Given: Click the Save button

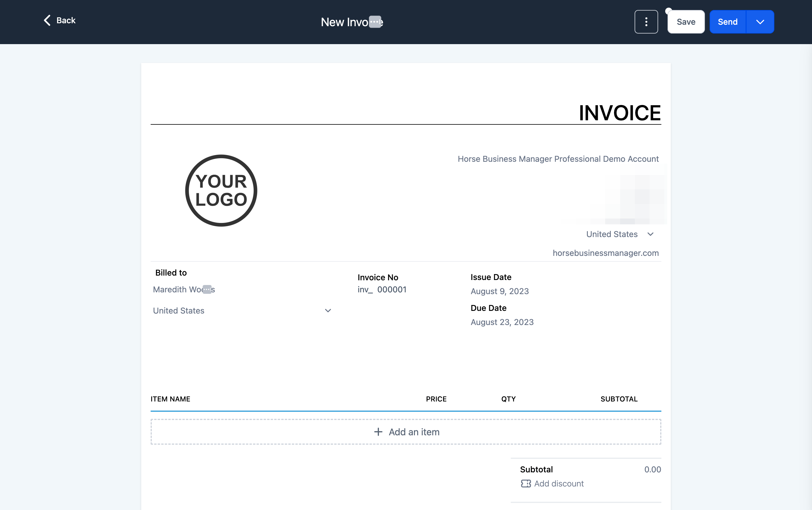Looking at the screenshot, I should tap(686, 22).
